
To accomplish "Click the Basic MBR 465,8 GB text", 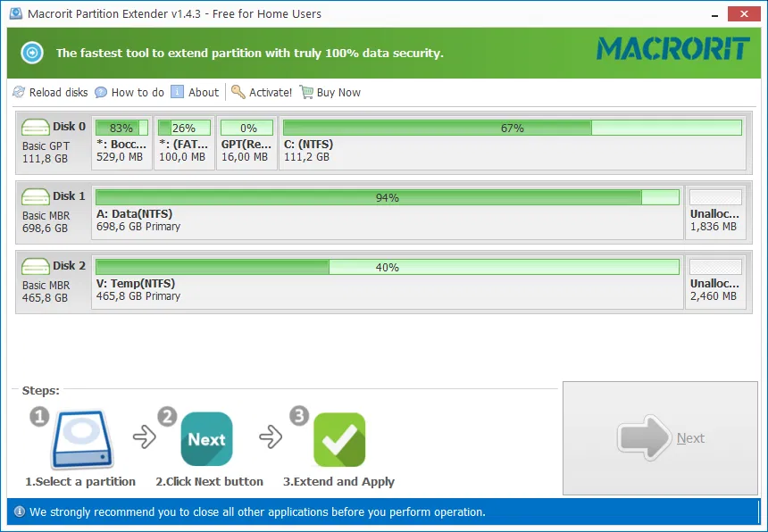I will click(46, 291).
